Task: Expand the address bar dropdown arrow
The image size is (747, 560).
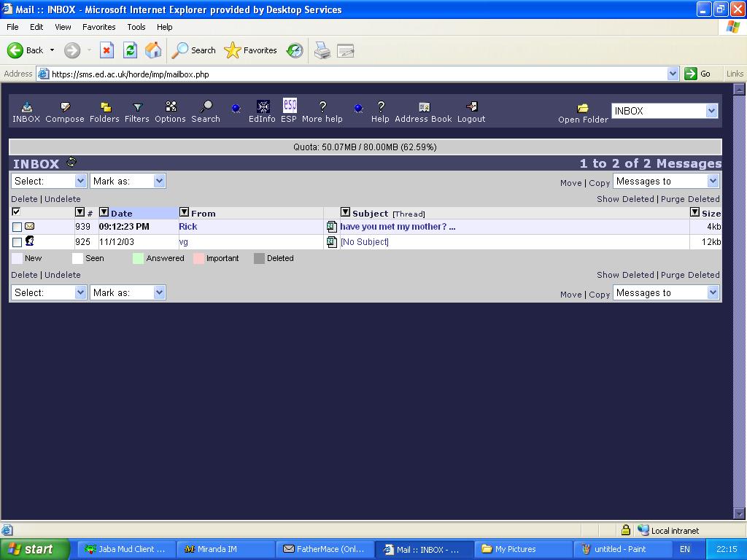Action: 673,74
